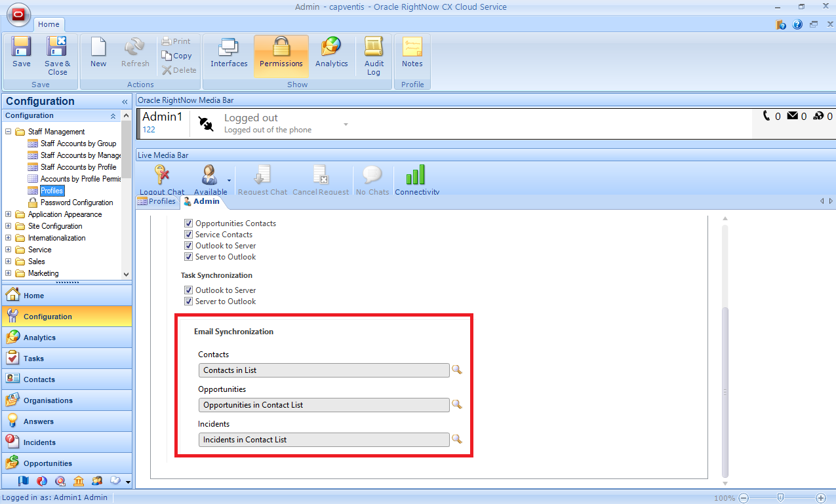This screenshot has height=504, width=836.
Task: Open Analytics in the navigation pane
Action: pos(39,338)
